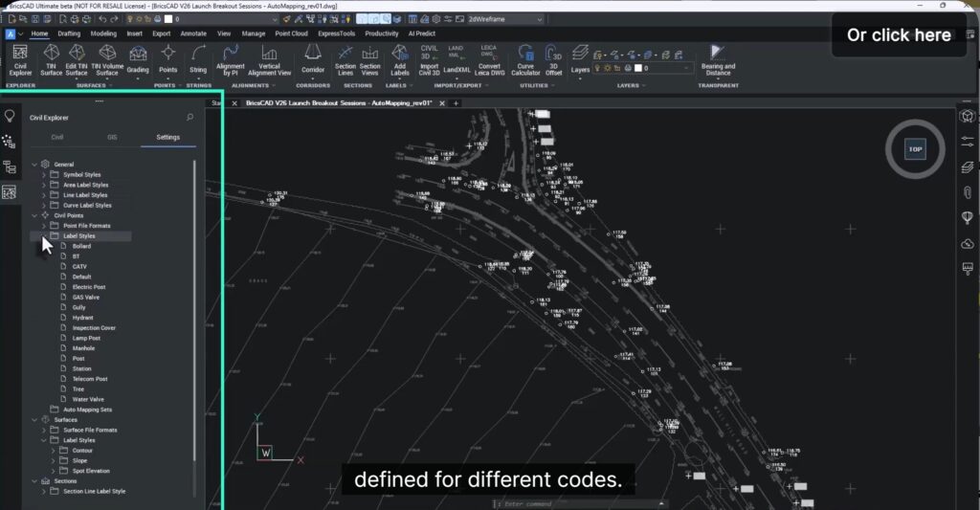This screenshot has width=980, height=510.
Task: Start the 3D Offset tool
Action: click(554, 60)
